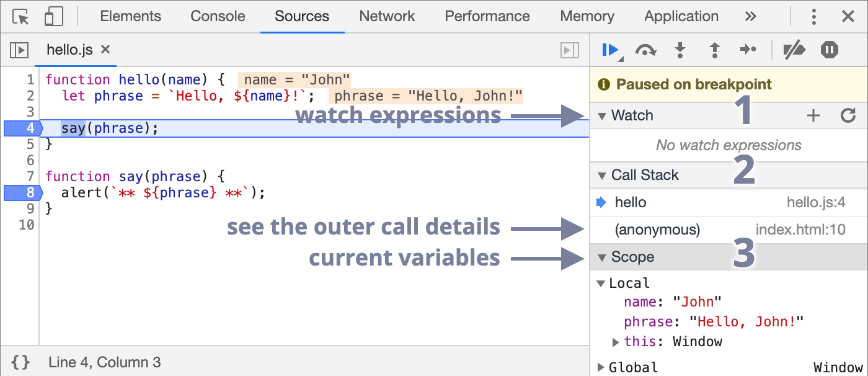Collapse the Call Stack section
868x376 pixels.
tap(601, 176)
